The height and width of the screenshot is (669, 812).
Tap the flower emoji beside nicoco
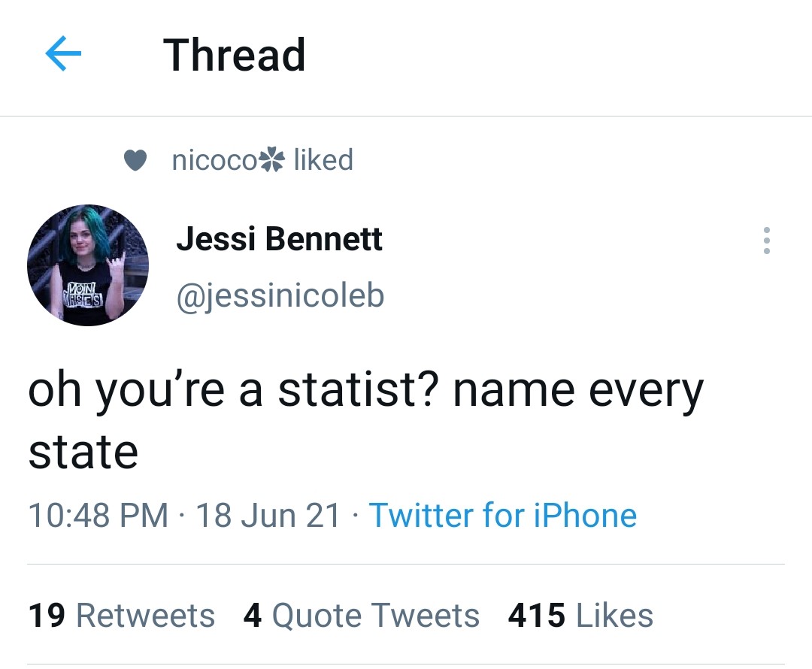coord(272,160)
